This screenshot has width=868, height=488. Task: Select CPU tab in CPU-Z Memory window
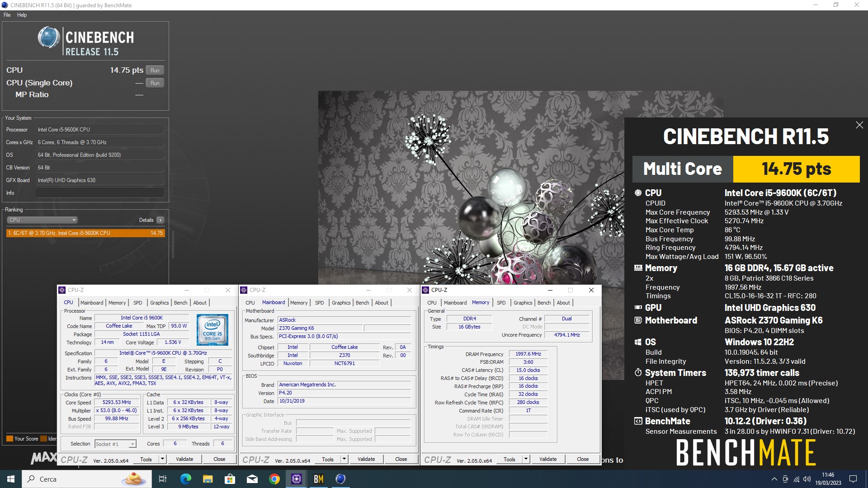tap(432, 303)
